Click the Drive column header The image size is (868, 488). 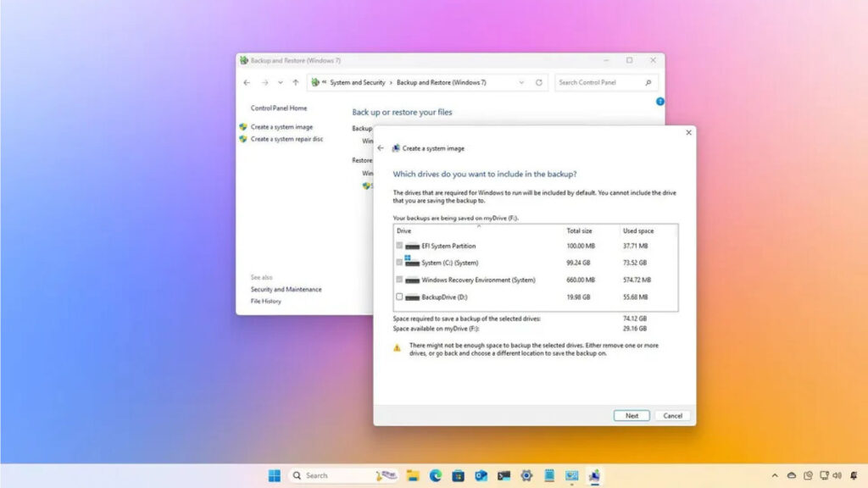(x=404, y=230)
